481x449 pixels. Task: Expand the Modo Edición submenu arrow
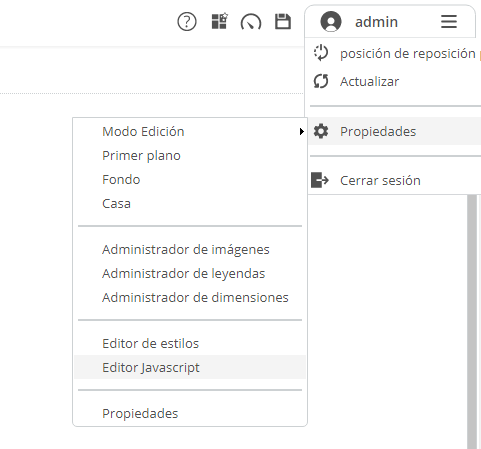click(x=302, y=131)
